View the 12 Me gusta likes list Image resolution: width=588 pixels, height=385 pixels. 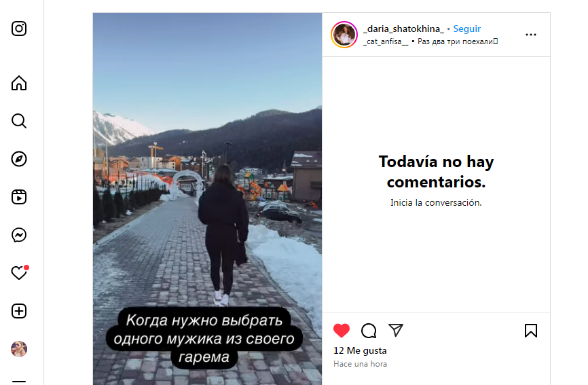(x=360, y=350)
